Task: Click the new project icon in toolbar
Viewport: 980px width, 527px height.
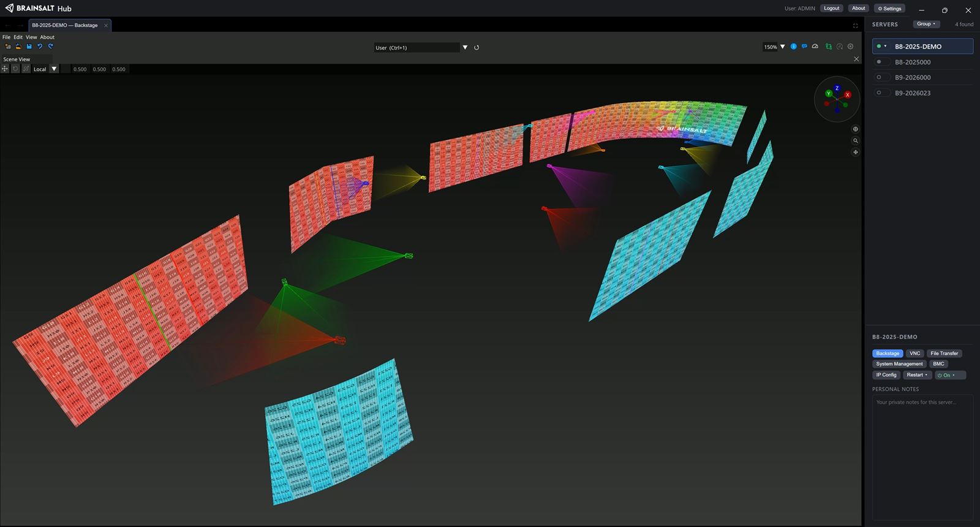Action: (7, 47)
